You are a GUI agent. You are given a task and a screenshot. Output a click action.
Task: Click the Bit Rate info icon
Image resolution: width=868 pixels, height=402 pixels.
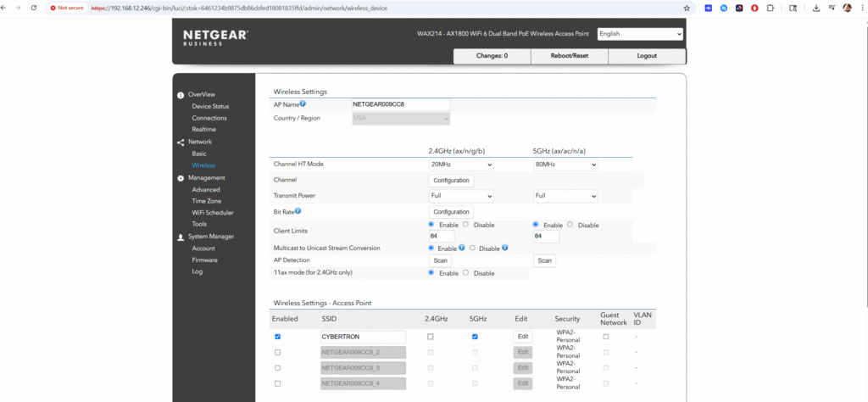pos(298,211)
